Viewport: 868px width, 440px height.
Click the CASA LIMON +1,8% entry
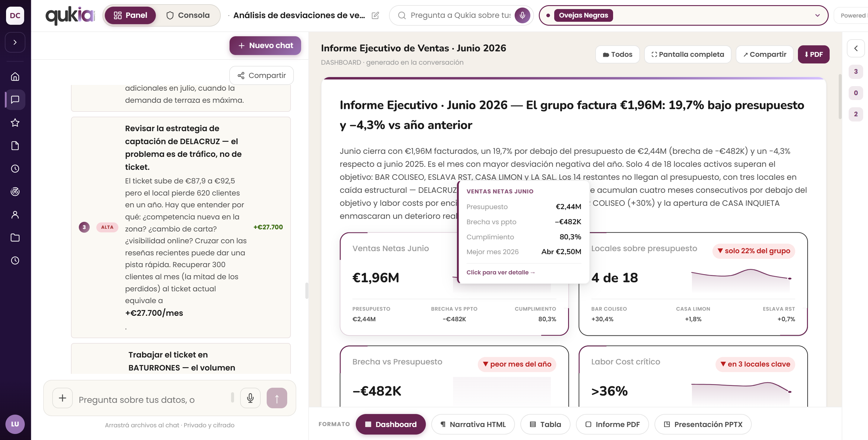(693, 314)
